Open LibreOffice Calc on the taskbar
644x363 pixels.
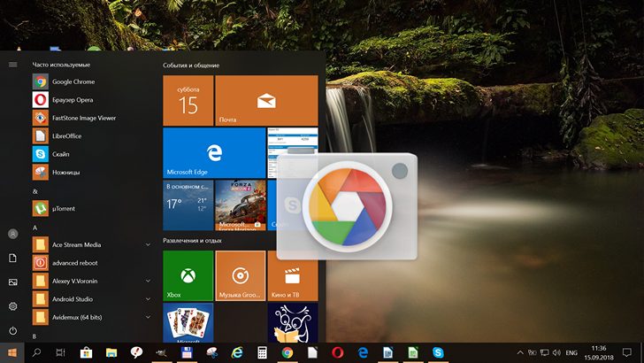click(x=413, y=352)
